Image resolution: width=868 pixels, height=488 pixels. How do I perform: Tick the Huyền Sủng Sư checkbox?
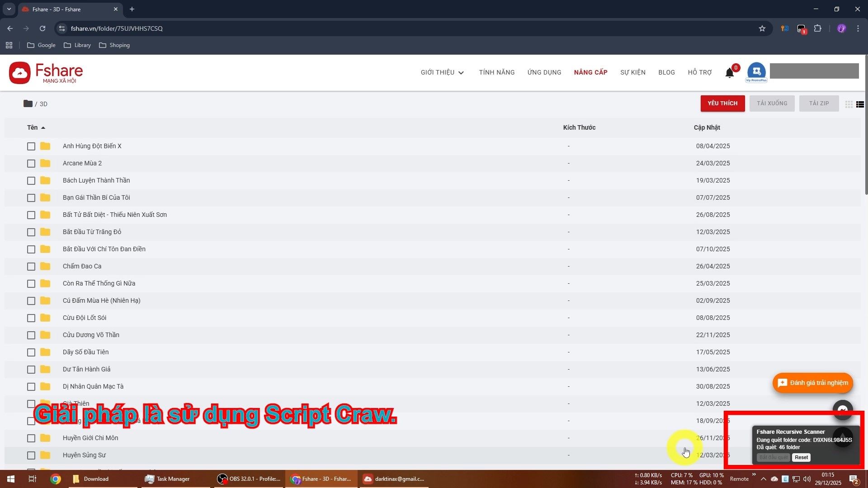coord(31,455)
